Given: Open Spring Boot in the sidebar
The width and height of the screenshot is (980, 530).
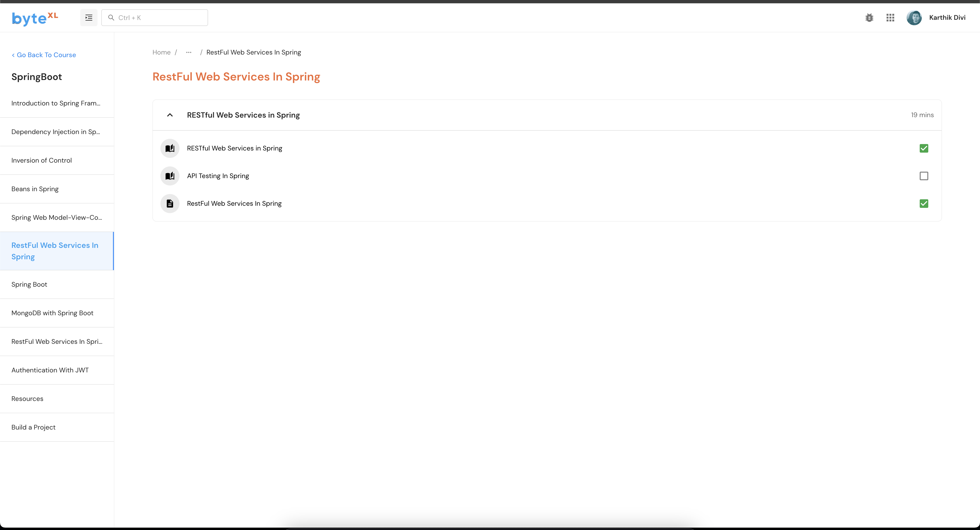Looking at the screenshot, I should coord(29,284).
